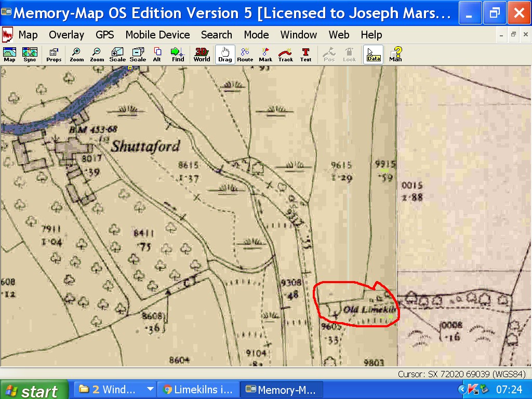Expand the grouped Windows taskbar dropdown
Viewport: 532px width, 399px height.
[x=150, y=389]
